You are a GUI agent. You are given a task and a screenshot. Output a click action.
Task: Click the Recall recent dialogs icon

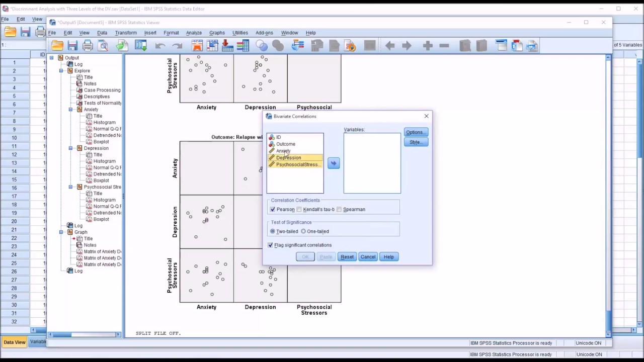click(x=141, y=46)
